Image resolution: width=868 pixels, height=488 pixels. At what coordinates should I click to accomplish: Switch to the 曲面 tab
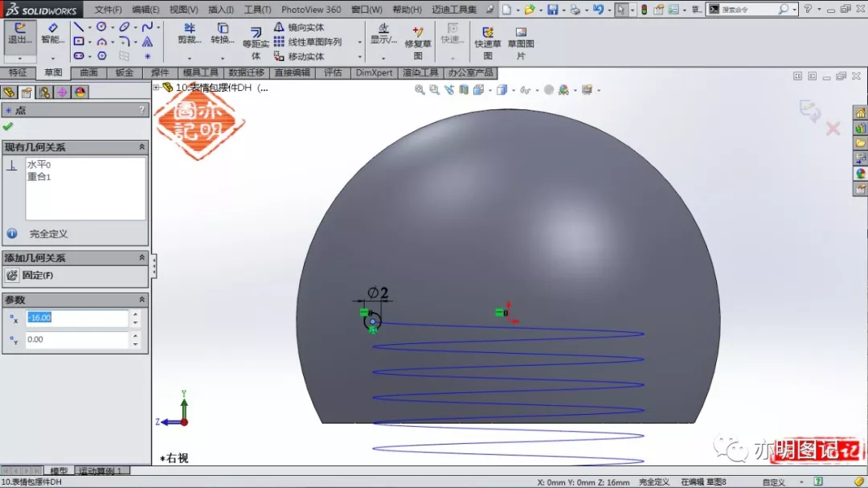coord(88,72)
